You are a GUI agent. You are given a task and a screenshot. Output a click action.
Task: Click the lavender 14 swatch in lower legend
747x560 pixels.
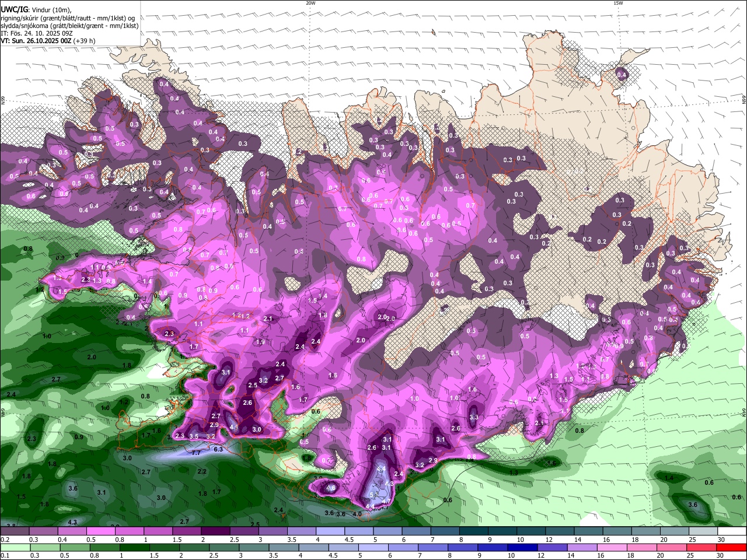click(x=582, y=547)
